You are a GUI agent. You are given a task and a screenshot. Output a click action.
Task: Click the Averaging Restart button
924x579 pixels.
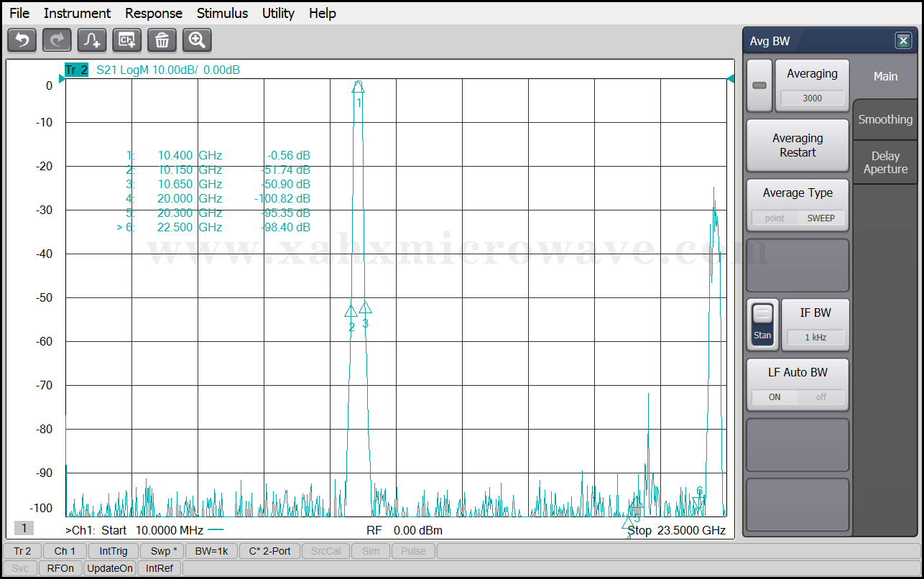(x=798, y=145)
